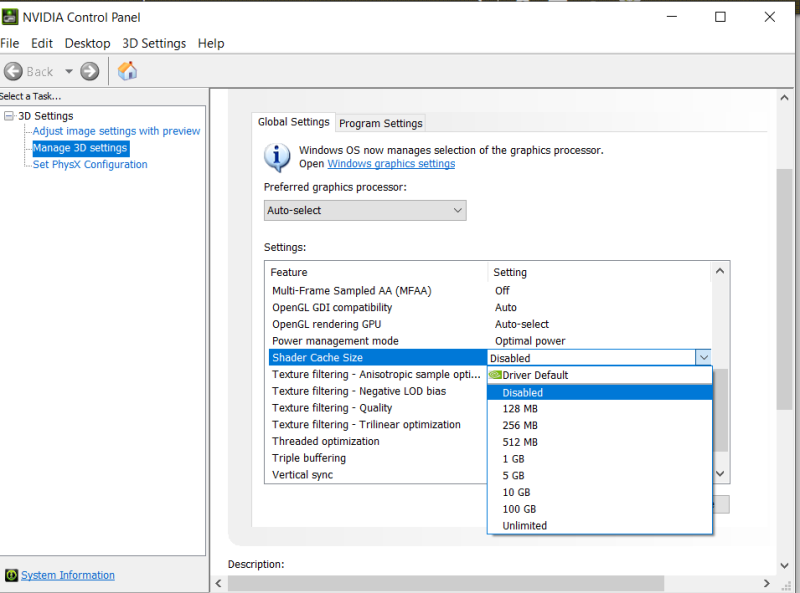
Task: Open the File menu
Action: (10, 43)
